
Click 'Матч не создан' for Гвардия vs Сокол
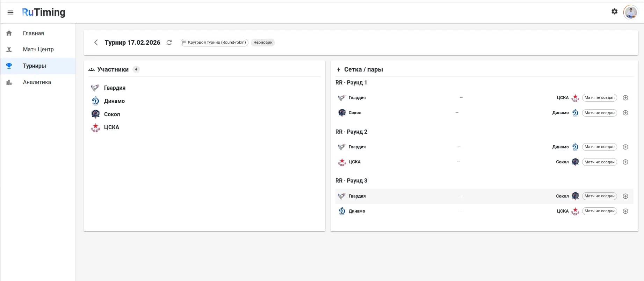599,196
